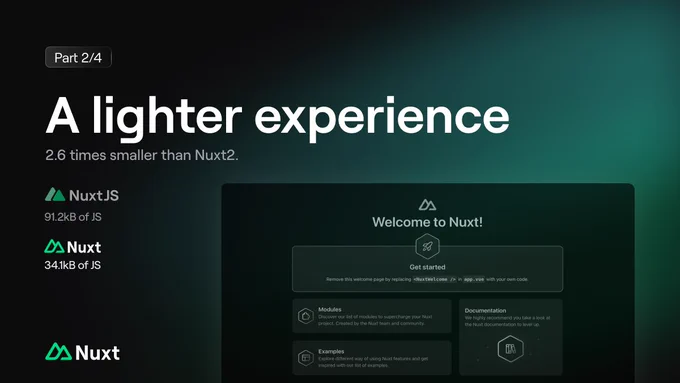Click the Part 2/4 badge
This screenshot has width=680, height=383.
[x=78, y=57]
